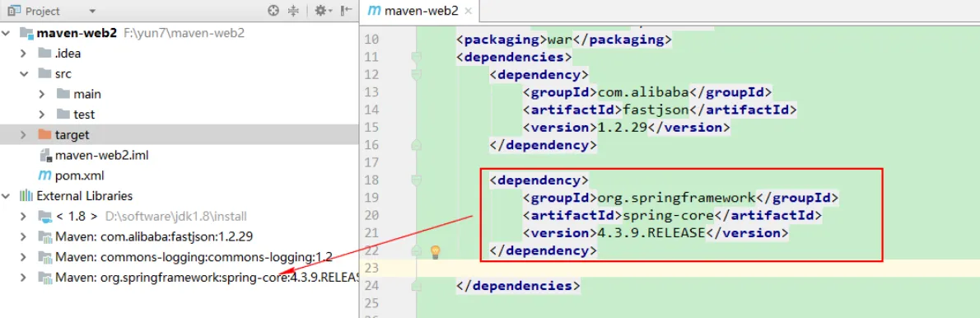Click the path text F:\yun7\maven-web2
This screenshot has height=318, width=980.
184,33
